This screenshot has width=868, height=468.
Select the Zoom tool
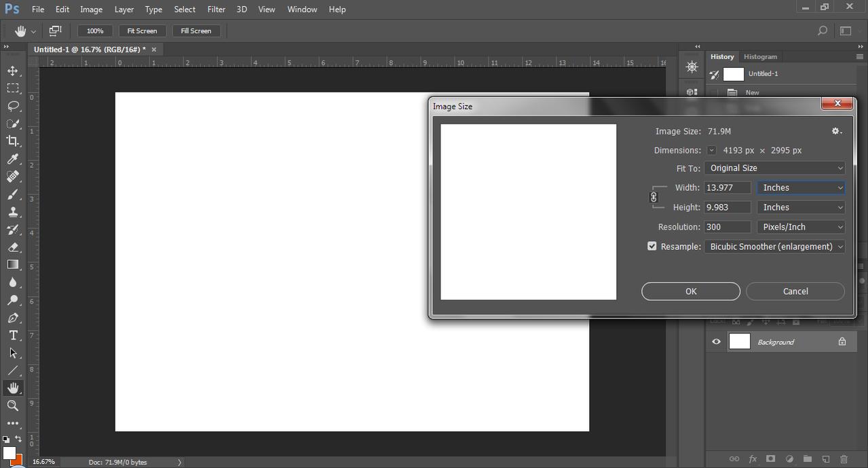coord(13,406)
